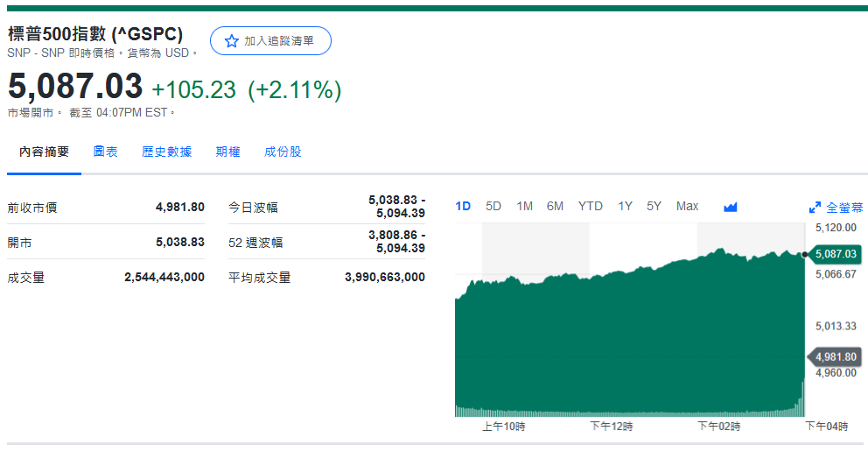Choose the 1M chart range
The width and height of the screenshot is (868, 452).
pos(524,206)
